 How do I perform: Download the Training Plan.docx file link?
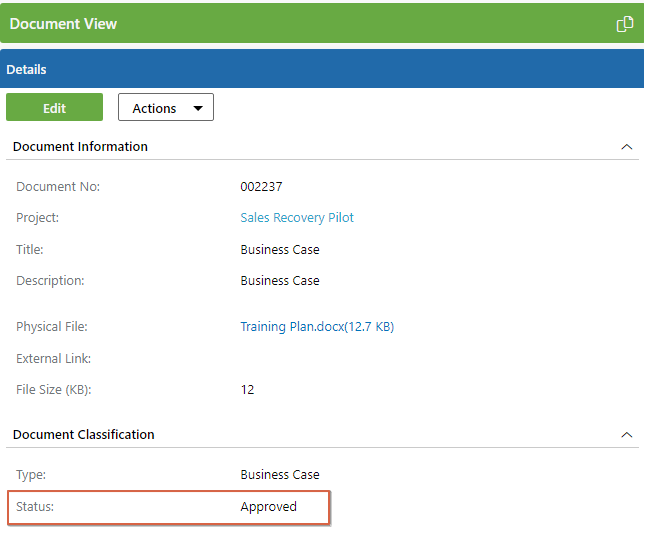(x=317, y=327)
